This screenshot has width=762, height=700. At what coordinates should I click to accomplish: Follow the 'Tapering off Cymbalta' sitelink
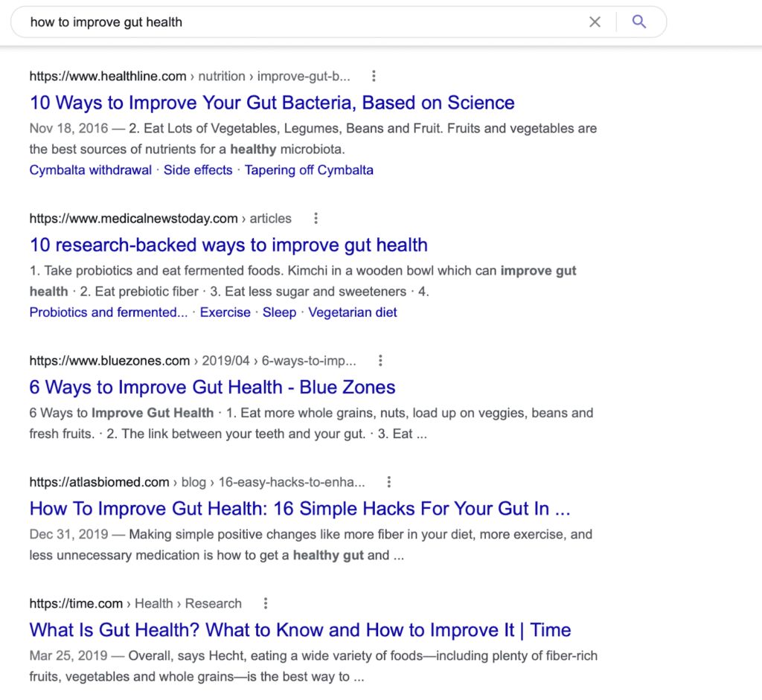tap(309, 170)
